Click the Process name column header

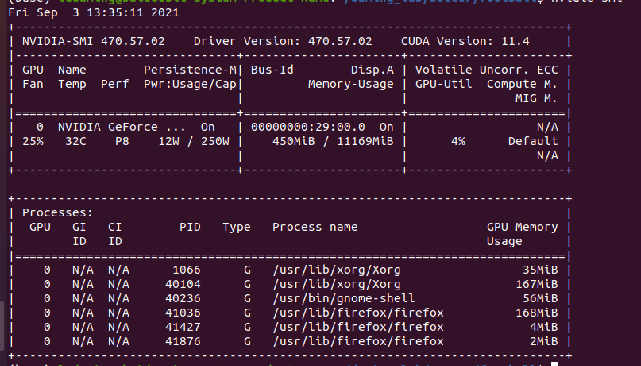315,227
